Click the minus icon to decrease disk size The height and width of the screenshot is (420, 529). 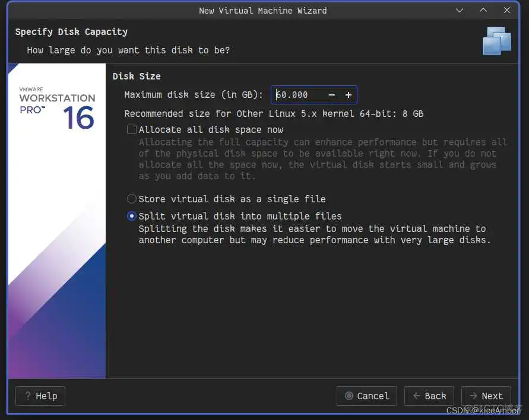331,95
